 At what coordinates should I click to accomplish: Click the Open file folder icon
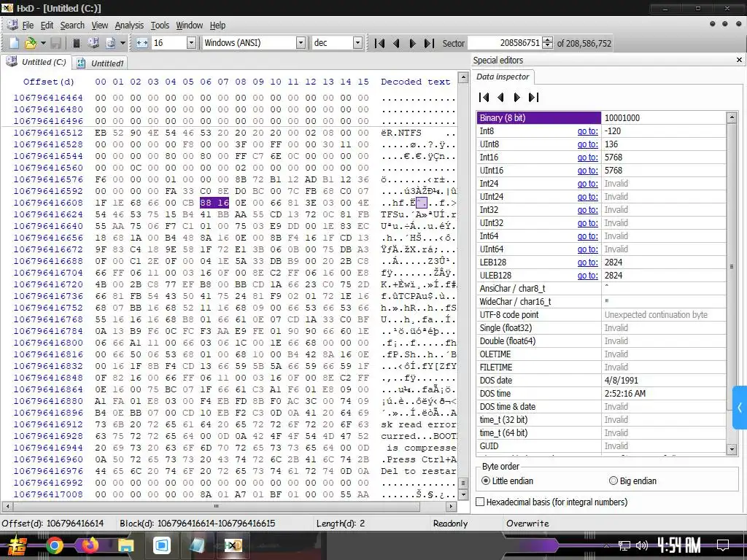31,43
